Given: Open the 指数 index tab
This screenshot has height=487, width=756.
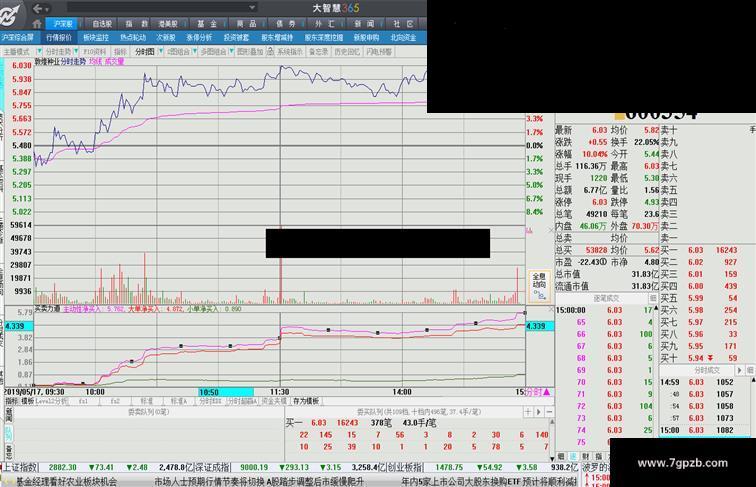Looking at the screenshot, I should pyautogui.click(x=136, y=24).
